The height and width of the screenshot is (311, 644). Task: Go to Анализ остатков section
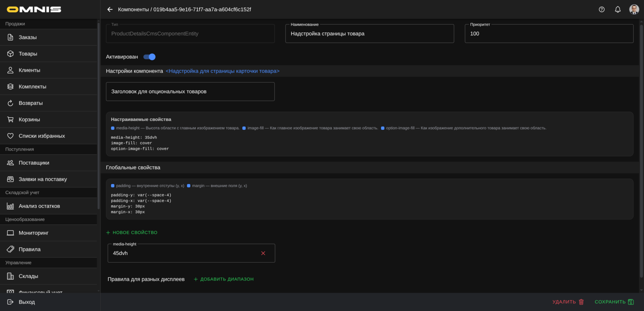[39, 206]
